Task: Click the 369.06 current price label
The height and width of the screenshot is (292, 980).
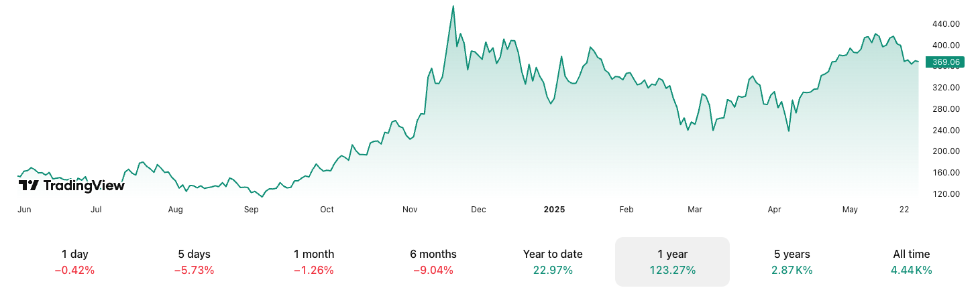Action: coord(945,62)
